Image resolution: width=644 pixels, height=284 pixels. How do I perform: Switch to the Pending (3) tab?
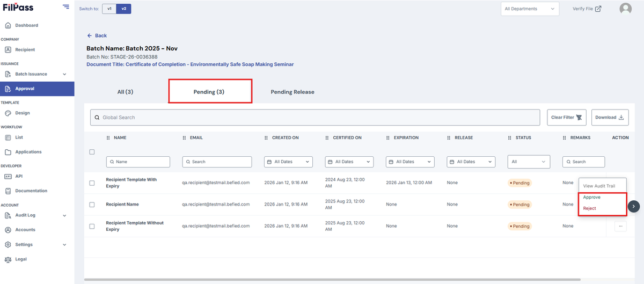click(x=210, y=91)
